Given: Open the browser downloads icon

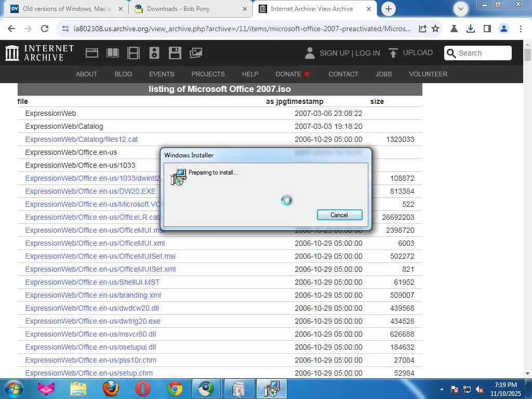Looking at the screenshot, I should [x=471, y=29].
